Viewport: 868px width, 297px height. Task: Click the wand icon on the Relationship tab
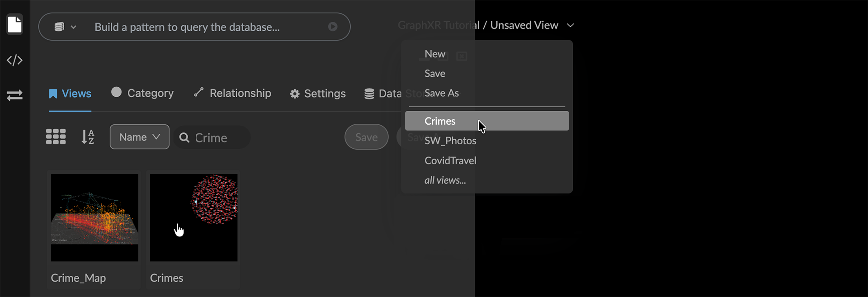coord(198,93)
